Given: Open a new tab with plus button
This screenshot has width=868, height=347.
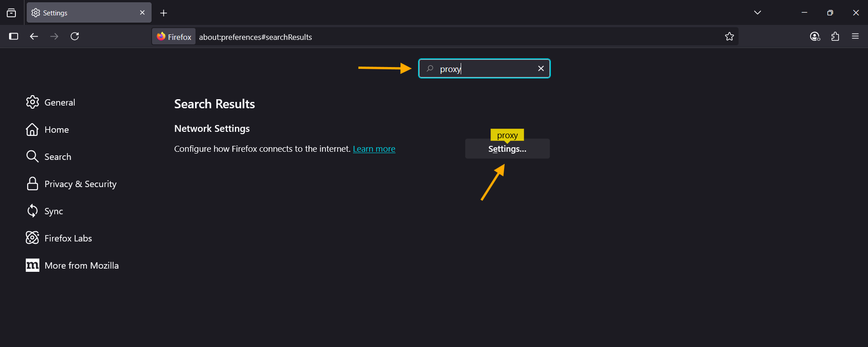Looking at the screenshot, I should pyautogui.click(x=164, y=13).
